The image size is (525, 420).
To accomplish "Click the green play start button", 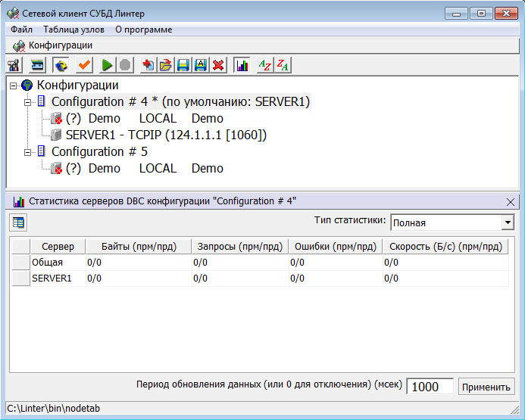I will tap(107, 65).
